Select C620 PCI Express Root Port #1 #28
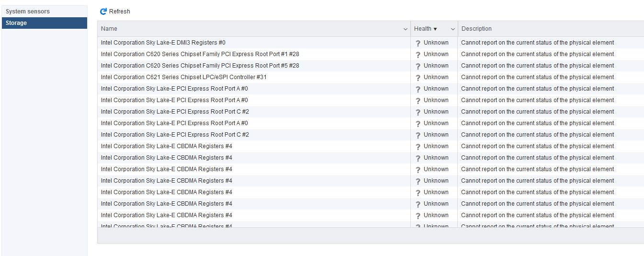Screen dimensions: 644x256 click(200, 54)
